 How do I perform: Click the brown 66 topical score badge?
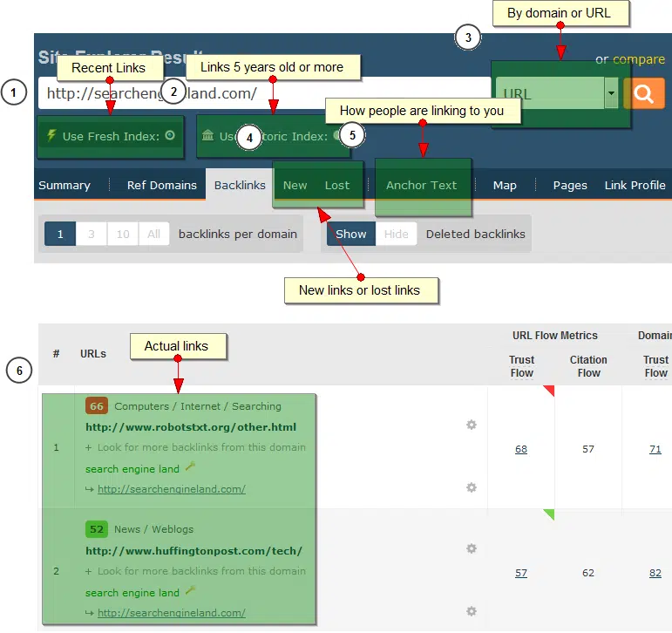pos(97,405)
